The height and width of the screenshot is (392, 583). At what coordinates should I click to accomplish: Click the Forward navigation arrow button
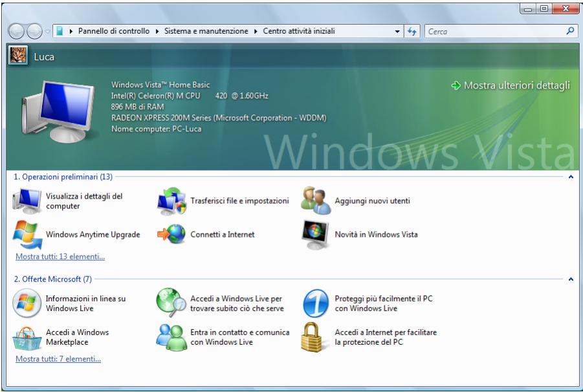click(34, 31)
